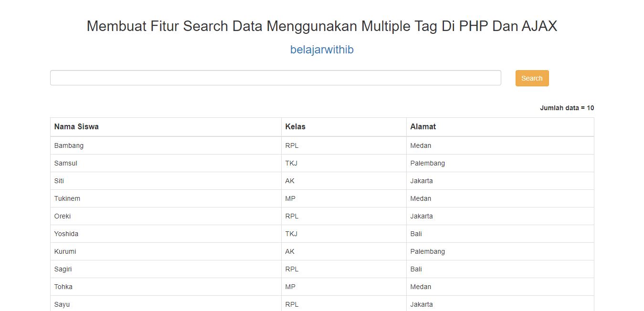Screen dimensions: 644x311
Task: Select Tohka's Medan address cell
Action: pyautogui.click(x=421, y=287)
